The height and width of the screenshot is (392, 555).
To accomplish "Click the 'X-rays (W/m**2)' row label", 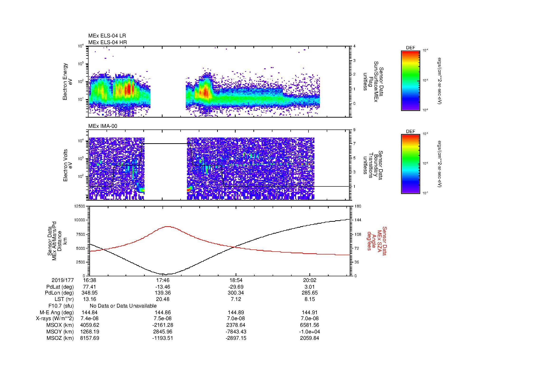I will (55, 318).
